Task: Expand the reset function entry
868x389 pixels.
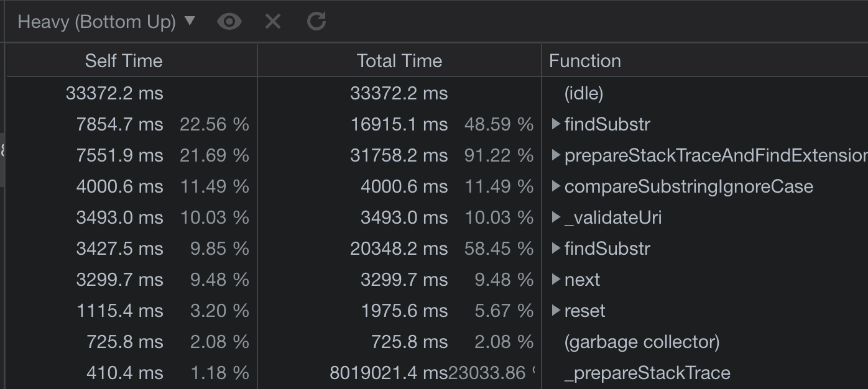Action: point(555,311)
